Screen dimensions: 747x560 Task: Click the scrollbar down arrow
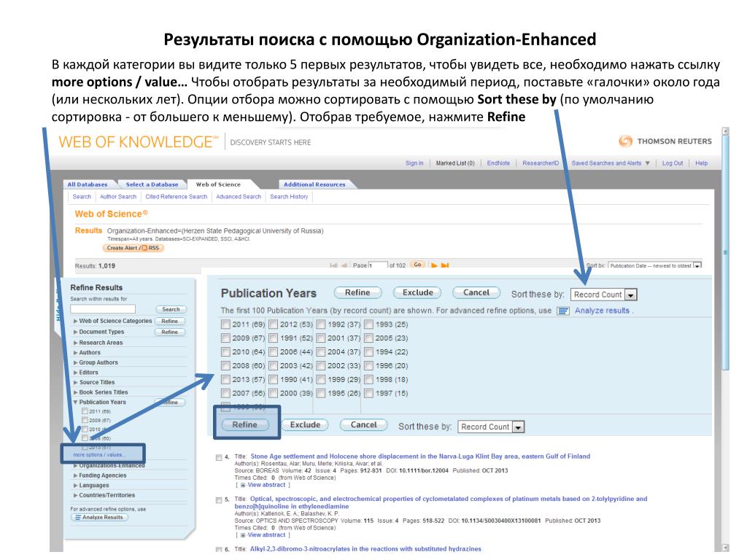coord(726,548)
